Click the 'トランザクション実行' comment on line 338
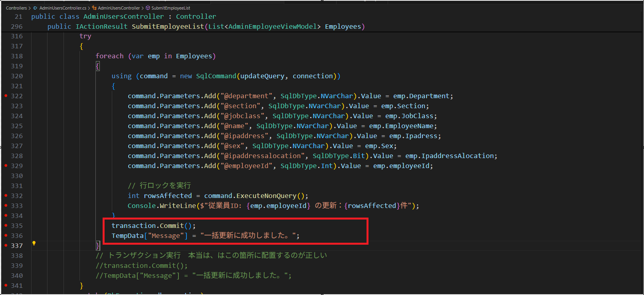This screenshot has width=644, height=295. coord(144,255)
